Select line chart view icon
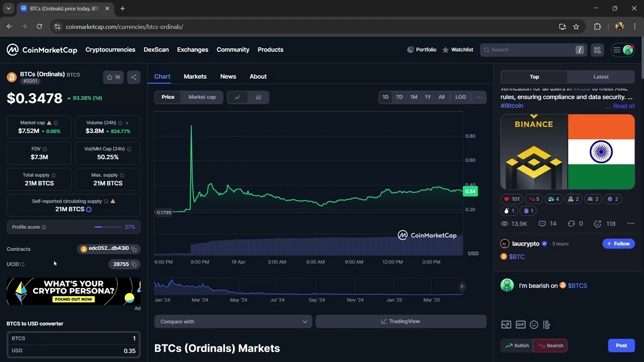Image resolution: width=644 pixels, height=362 pixels. tap(237, 97)
